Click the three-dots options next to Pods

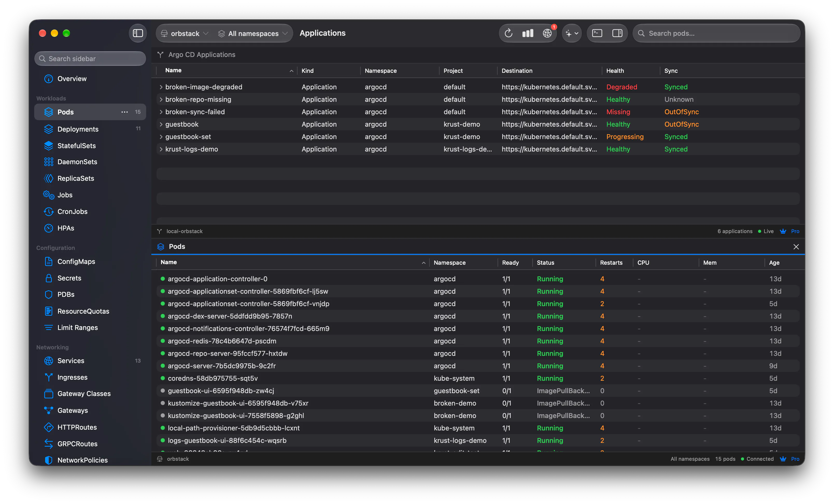[125, 112]
